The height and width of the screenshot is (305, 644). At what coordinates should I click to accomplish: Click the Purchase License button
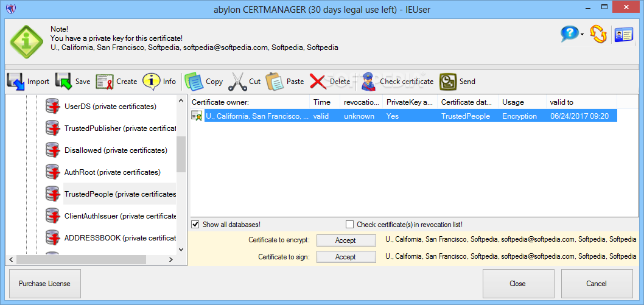45,284
